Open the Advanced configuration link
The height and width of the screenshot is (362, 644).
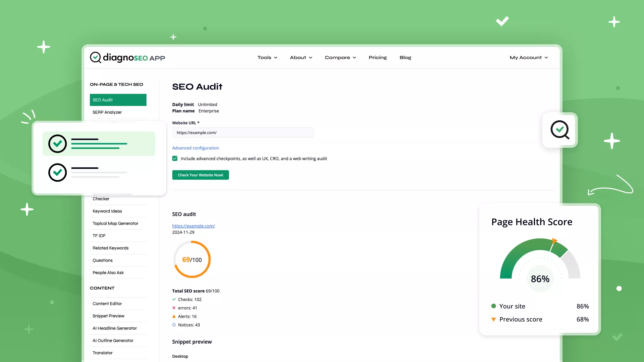[x=196, y=148]
